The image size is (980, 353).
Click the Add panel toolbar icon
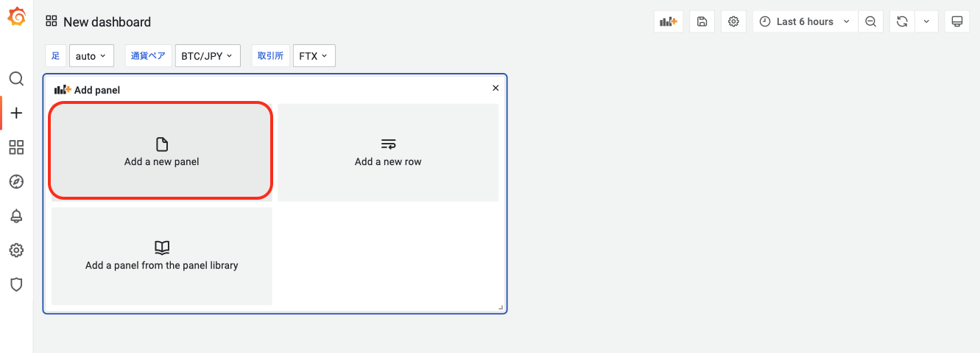(669, 21)
